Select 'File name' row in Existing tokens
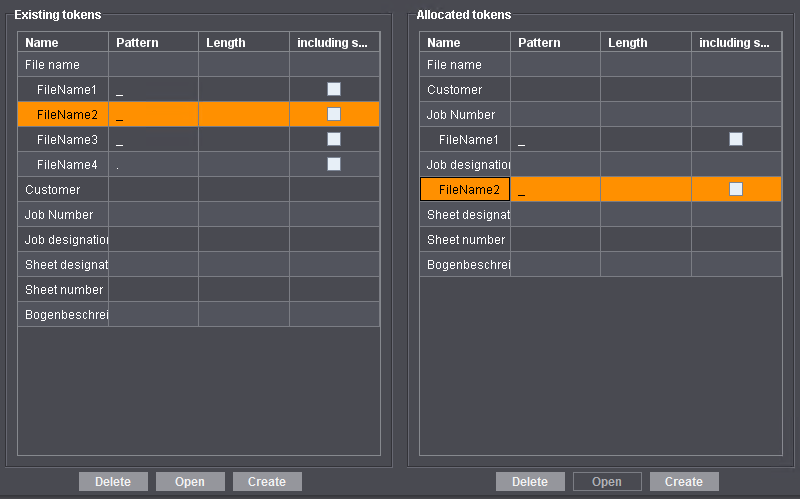This screenshot has width=800, height=499. (199, 65)
